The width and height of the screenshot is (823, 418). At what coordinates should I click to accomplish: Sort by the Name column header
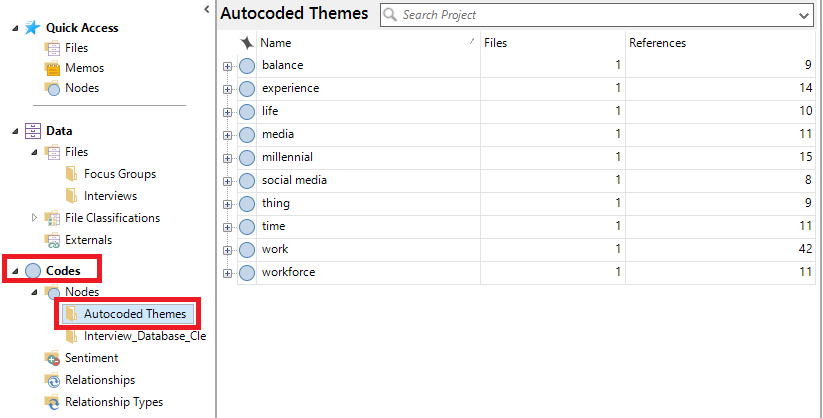(x=368, y=43)
